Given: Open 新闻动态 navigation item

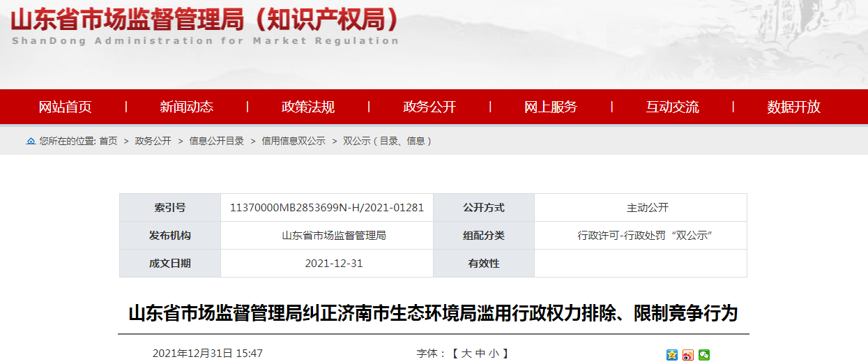Looking at the screenshot, I should (186, 107).
